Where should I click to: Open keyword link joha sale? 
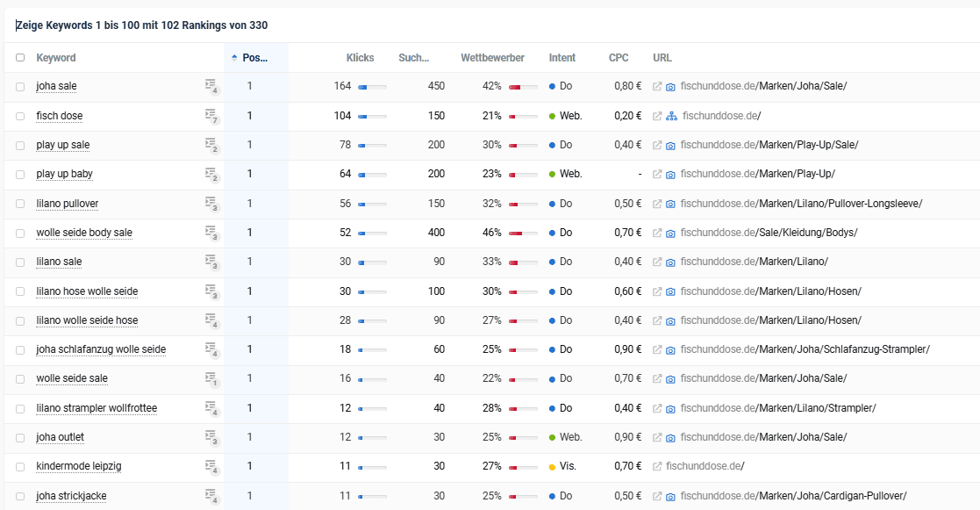56,86
